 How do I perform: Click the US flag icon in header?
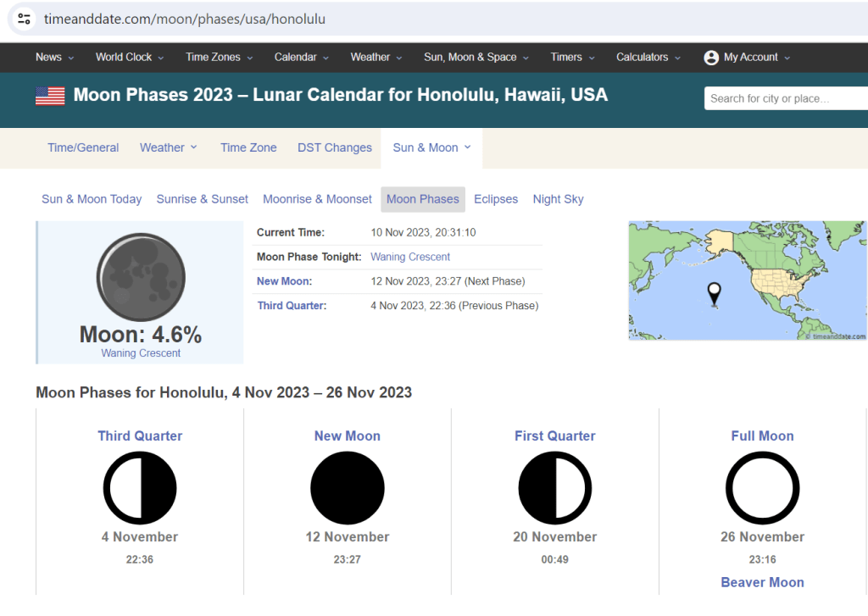pos(50,96)
